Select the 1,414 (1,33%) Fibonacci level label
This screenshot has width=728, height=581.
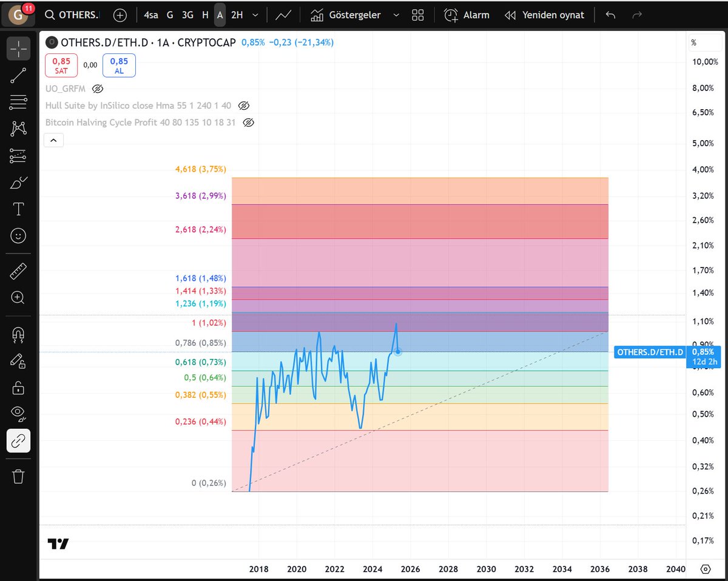click(201, 292)
